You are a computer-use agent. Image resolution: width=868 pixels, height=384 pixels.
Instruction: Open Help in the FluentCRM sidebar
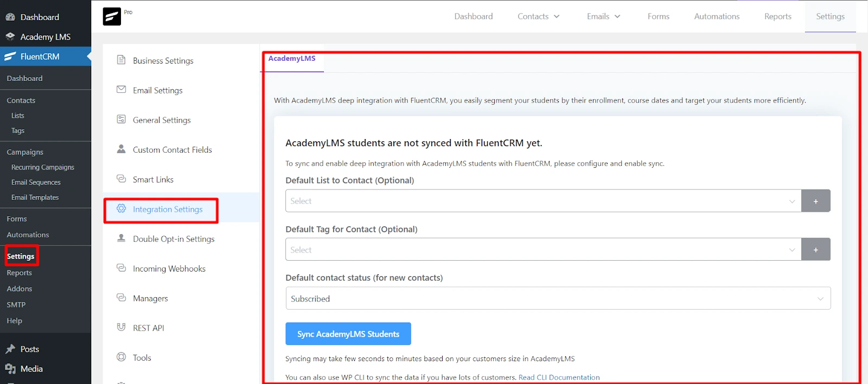(x=15, y=320)
